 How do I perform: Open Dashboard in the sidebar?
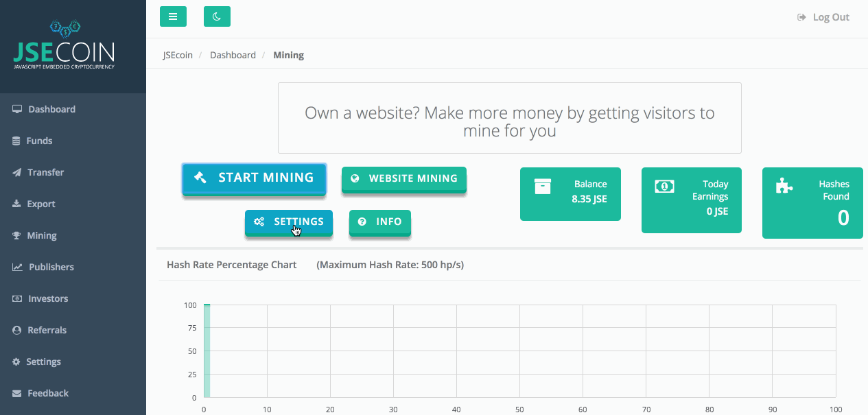[x=73, y=109]
